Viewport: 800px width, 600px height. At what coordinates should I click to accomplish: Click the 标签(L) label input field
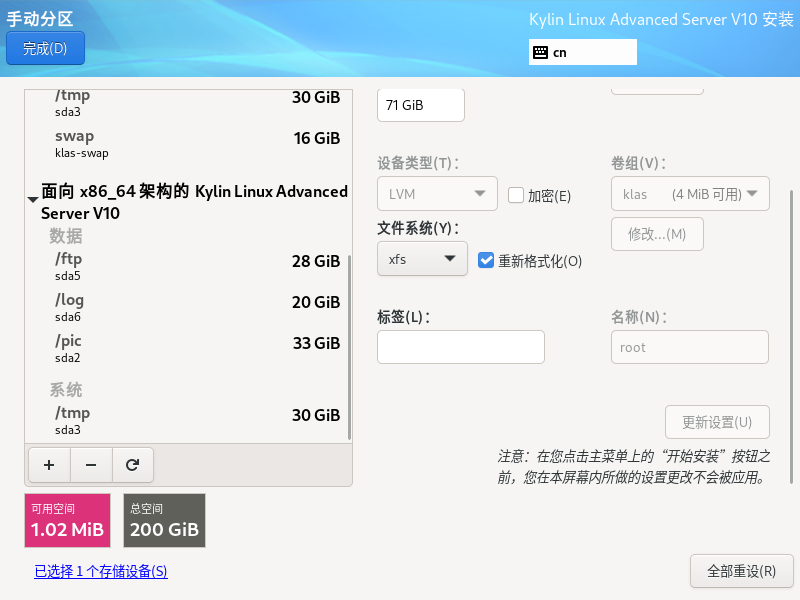coord(461,347)
